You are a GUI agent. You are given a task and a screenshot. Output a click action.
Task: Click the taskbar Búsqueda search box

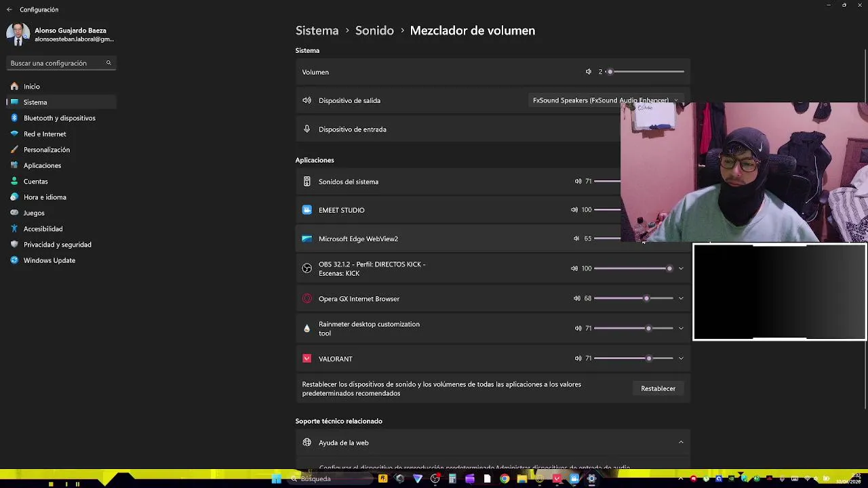tap(330, 479)
